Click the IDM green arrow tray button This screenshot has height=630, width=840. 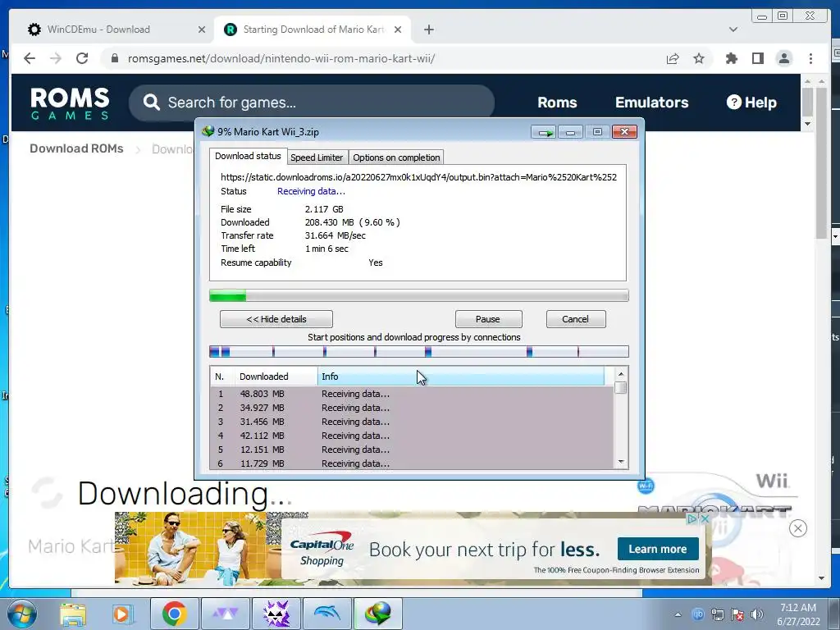544,132
